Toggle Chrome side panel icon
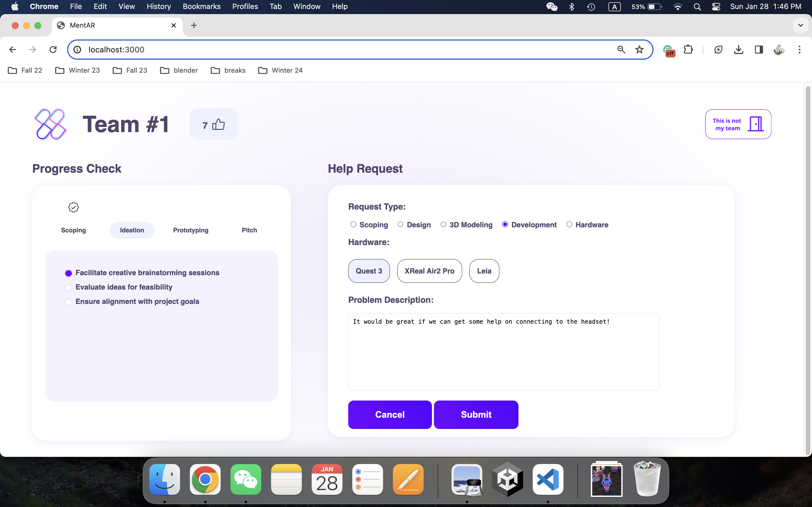Viewport: 812px width, 507px height. coord(759,50)
